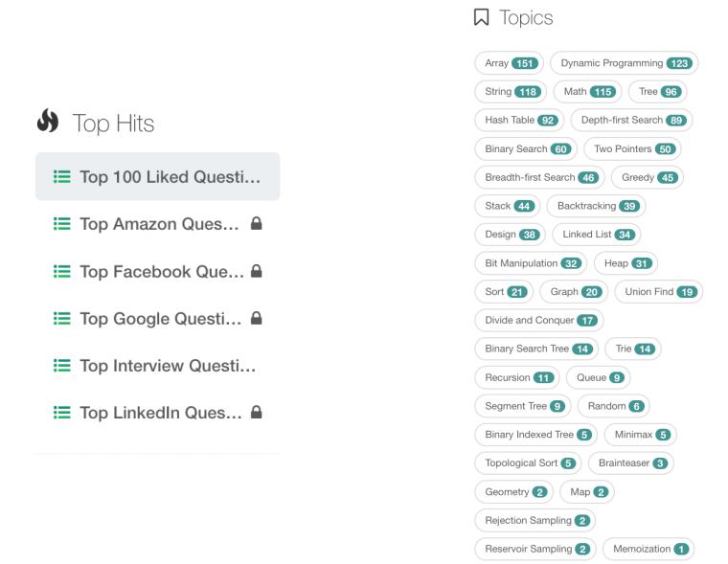Click list icon beside Top 100 Liked Questions

click(x=61, y=176)
